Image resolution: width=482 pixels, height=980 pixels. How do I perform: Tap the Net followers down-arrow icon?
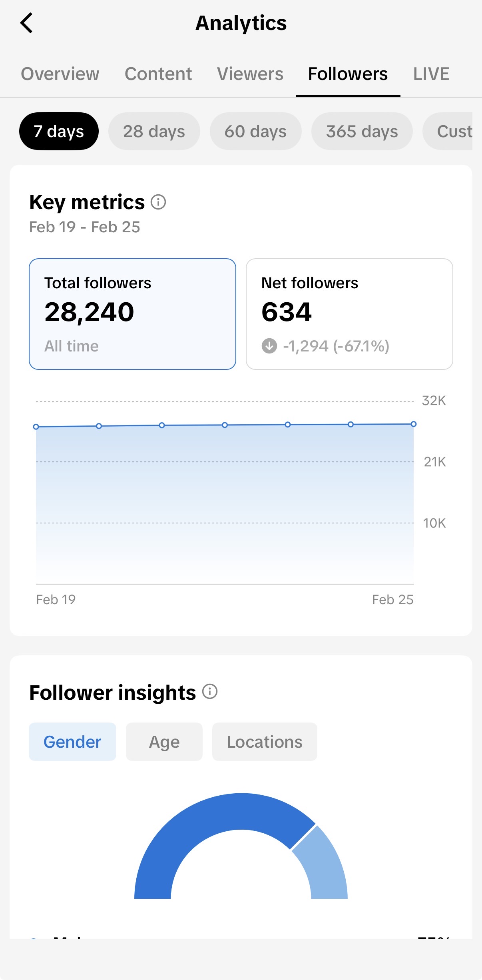pos(269,346)
